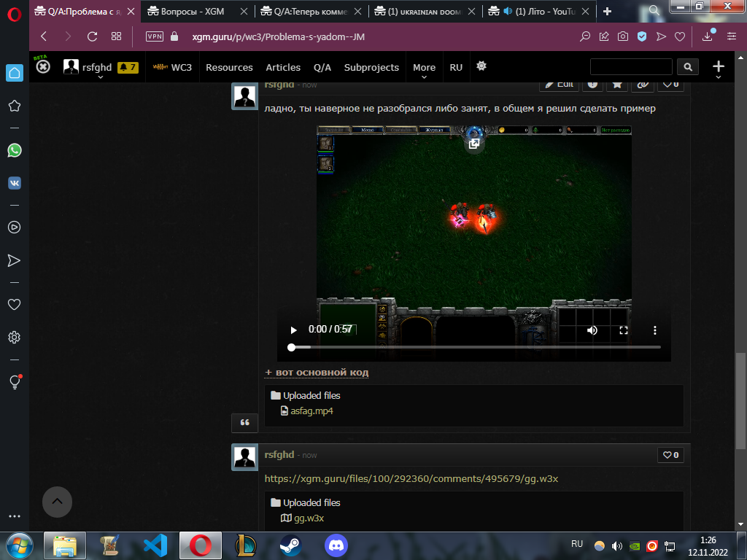The width and height of the screenshot is (747, 560).
Task: Play the embedded video
Action: (293, 330)
